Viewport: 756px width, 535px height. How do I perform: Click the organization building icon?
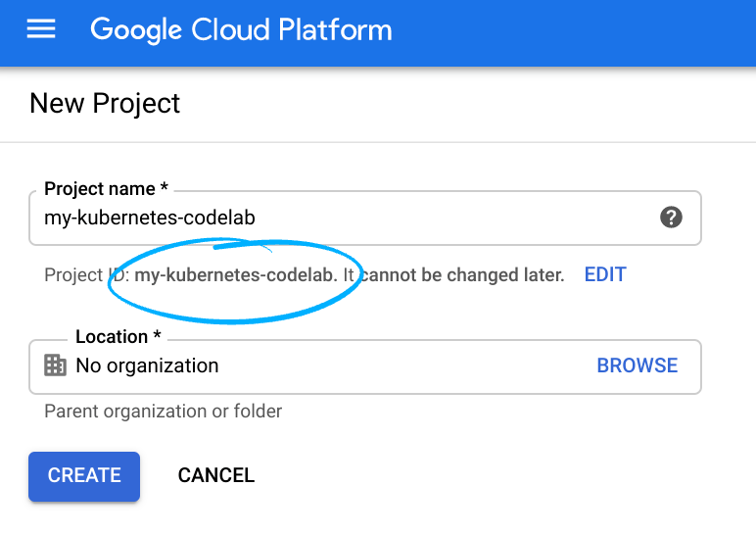point(56,365)
